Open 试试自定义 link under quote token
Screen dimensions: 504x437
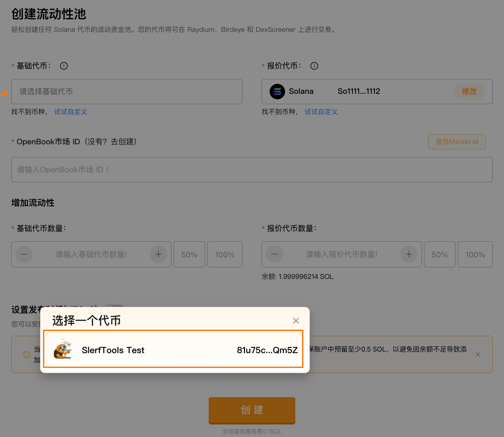click(321, 112)
